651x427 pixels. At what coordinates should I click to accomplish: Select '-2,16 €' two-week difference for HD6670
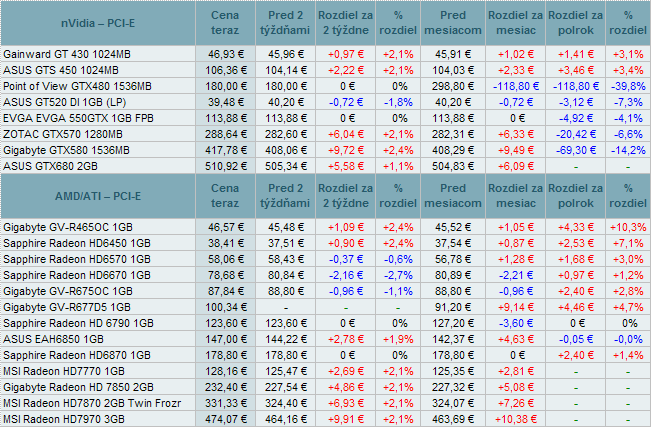[346, 275]
